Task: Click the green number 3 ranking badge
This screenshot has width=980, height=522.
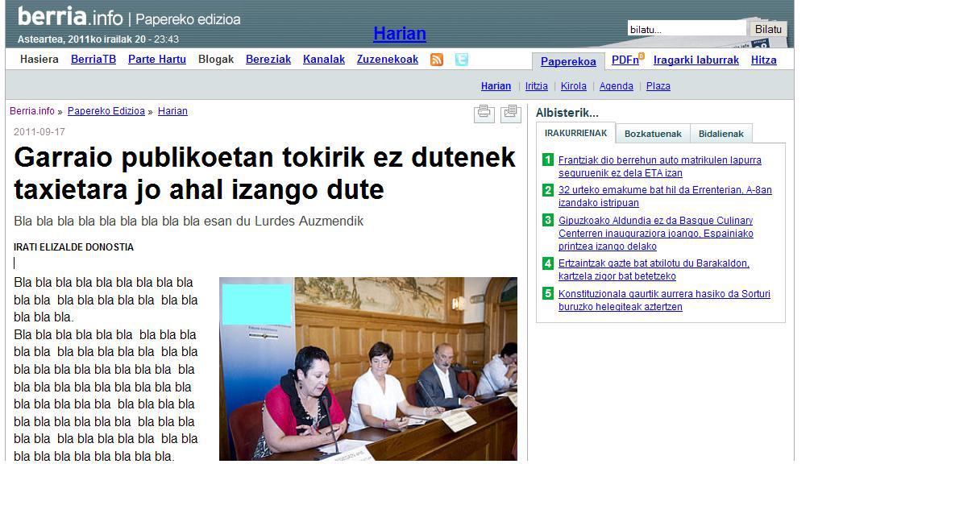Action: pos(548,221)
